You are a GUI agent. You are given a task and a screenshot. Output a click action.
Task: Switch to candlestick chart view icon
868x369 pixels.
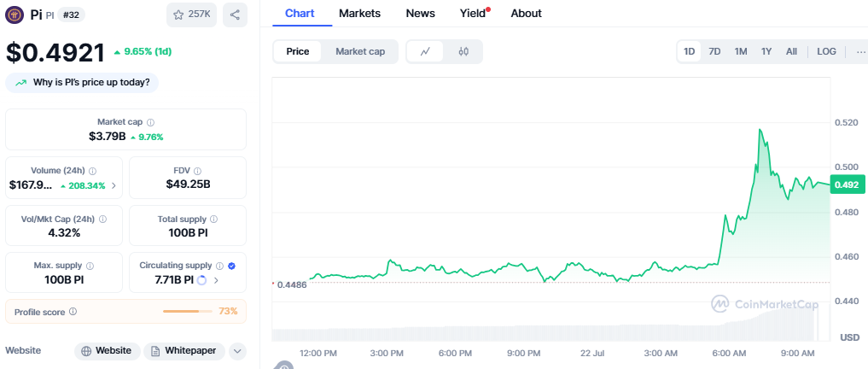(x=463, y=51)
